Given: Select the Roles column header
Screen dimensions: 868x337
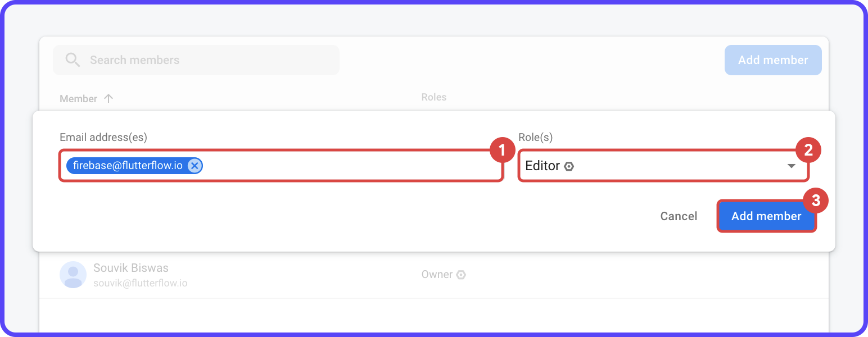Looking at the screenshot, I should [x=433, y=97].
